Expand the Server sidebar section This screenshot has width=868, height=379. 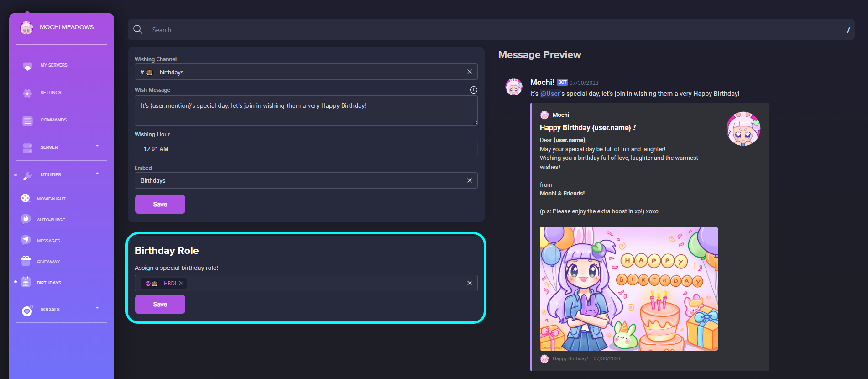[97, 146]
